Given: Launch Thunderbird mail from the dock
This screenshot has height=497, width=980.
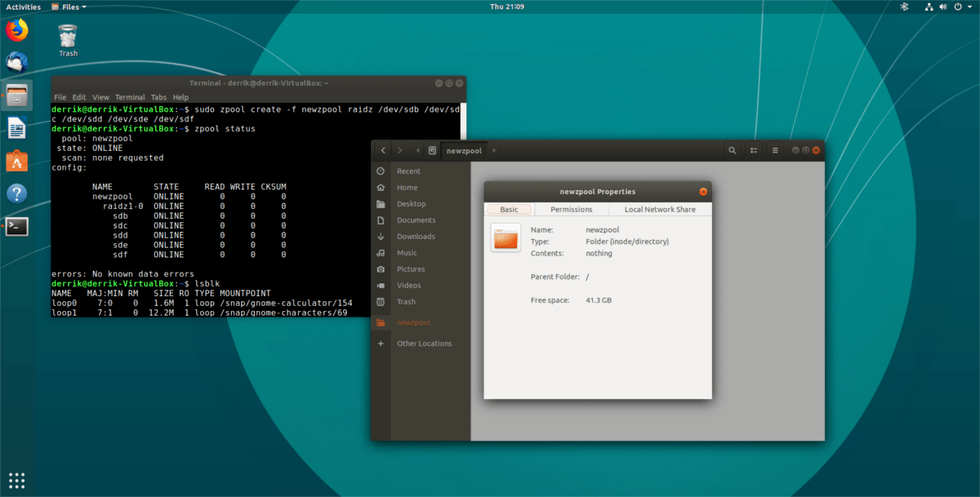Looking at the screenshot, I should [17, 62].
